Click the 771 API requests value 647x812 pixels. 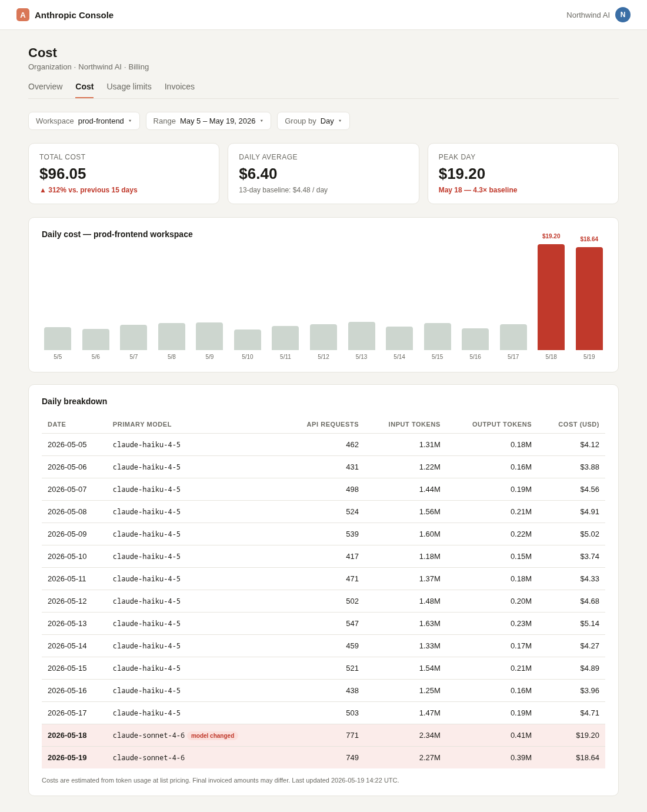click(352, 736)
